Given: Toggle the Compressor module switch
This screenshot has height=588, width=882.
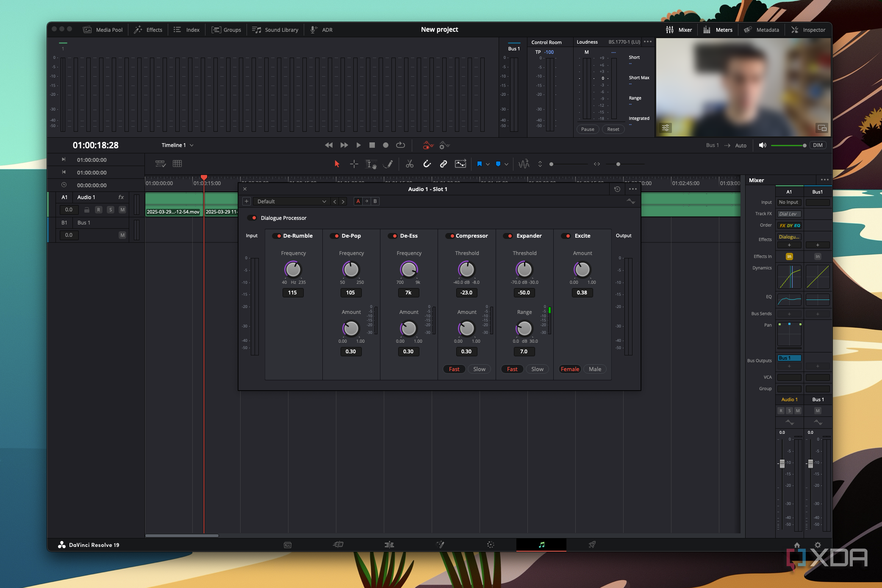Looking at the screenshot, I should pyautogui.click(x=450, y=236).
